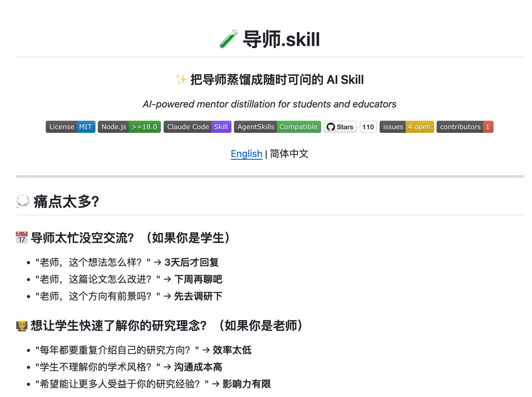Image resolution: width=532 pixels, height=397 pixels.
Task: Click the heading 把导师蒸馏成随时可问的 AI Skill
Action: point(277,80)
